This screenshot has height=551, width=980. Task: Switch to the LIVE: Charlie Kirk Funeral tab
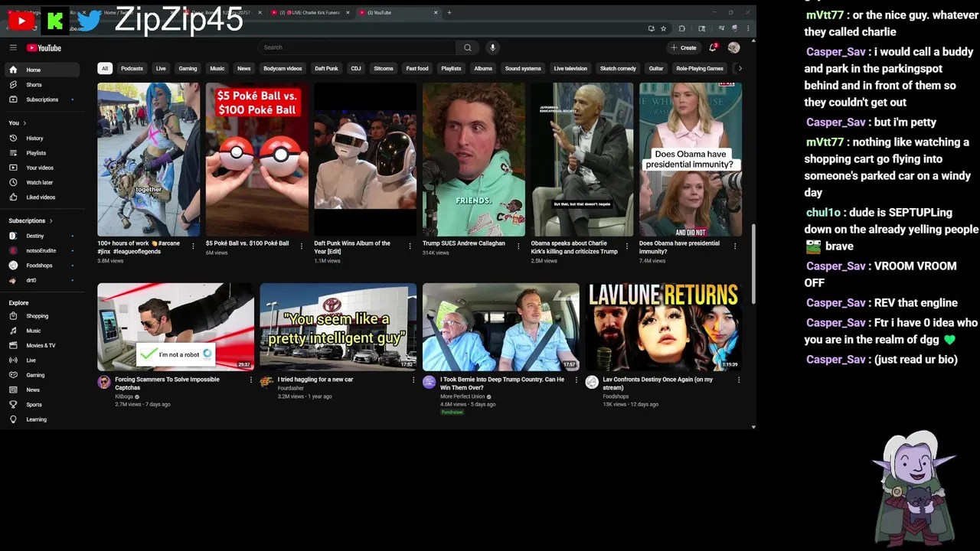pyautogui.click(x=309, y=12)
